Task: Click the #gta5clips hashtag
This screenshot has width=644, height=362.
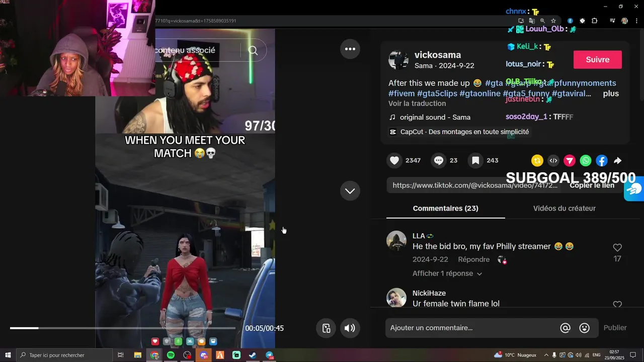Action: coord(437,94)
